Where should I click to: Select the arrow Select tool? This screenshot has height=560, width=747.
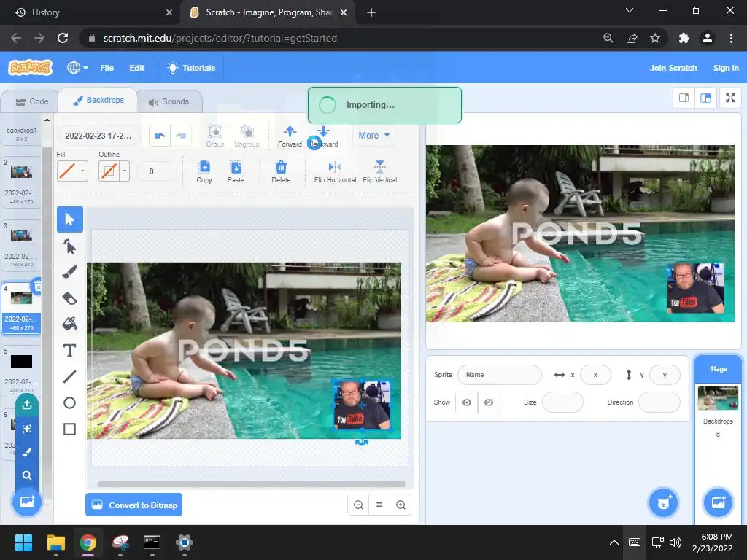tap(69, 219)
